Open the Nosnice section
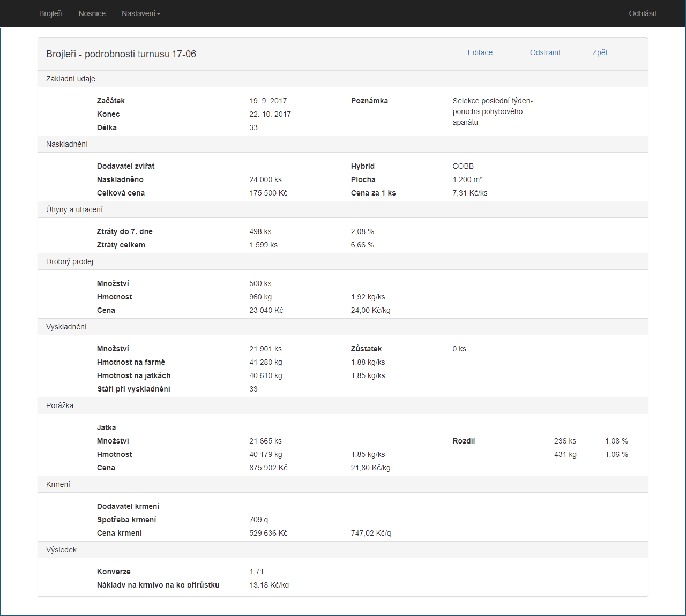Screen dimensions: 686x616 [92, 13]
